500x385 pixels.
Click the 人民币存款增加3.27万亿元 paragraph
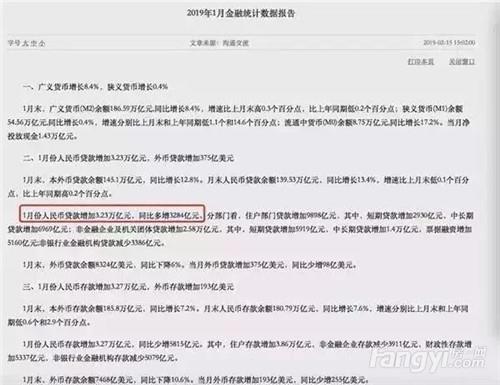coord(239,351)
